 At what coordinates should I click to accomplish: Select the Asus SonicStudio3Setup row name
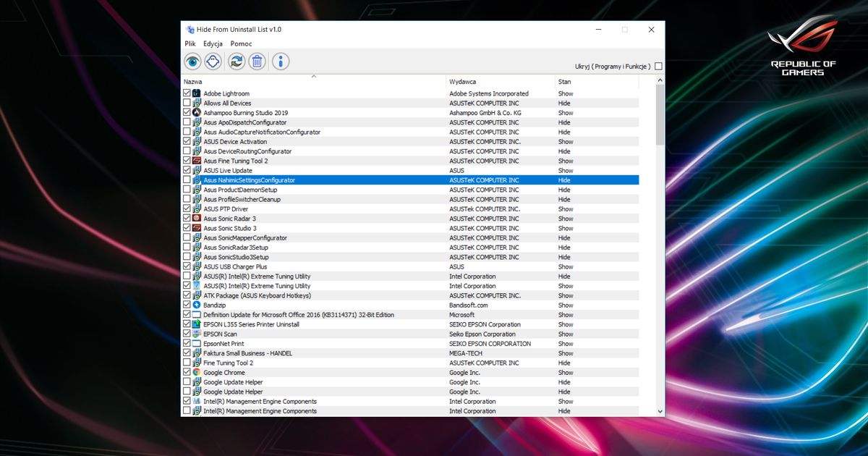point(236,257)
